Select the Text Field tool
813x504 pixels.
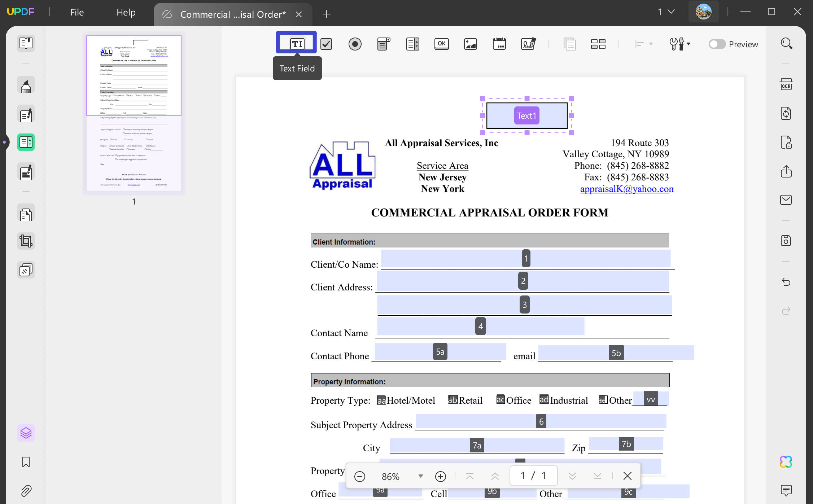pos(297,44)
